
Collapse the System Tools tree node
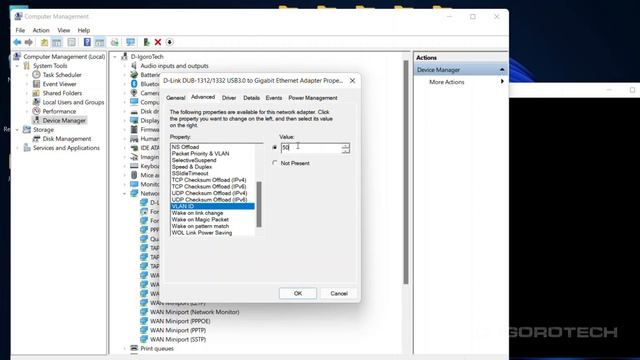pyautogui.click(x=18, y=66)
